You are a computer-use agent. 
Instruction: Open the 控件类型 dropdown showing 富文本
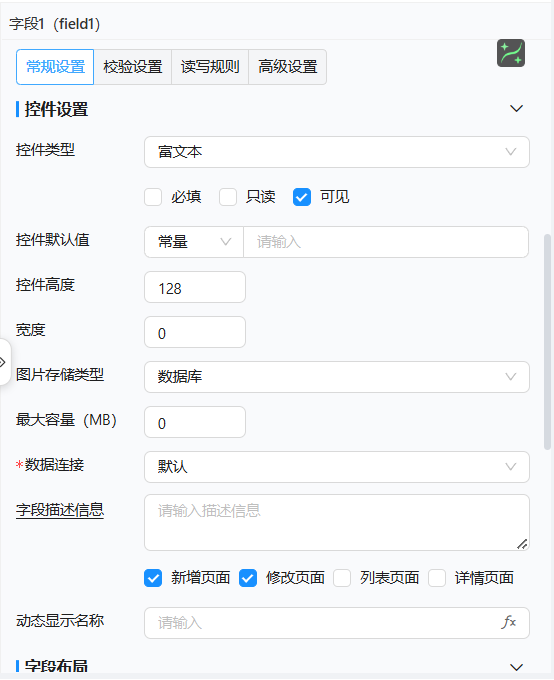pyautogui.click(x=337, y=152)
